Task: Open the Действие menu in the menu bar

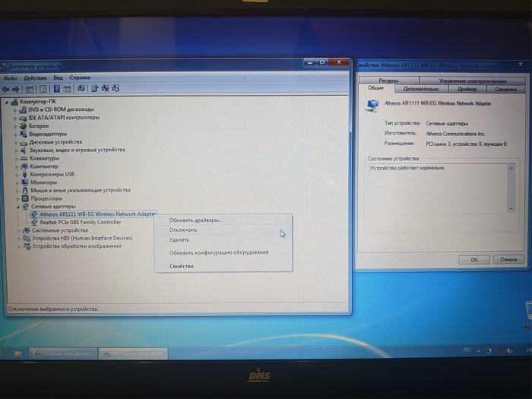Action: click(x=35, y=78)
